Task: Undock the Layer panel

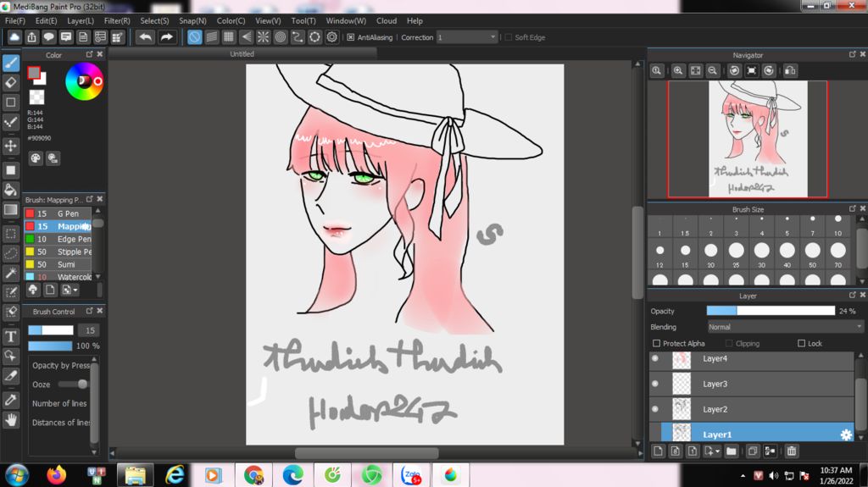Action: click(852, 295)
